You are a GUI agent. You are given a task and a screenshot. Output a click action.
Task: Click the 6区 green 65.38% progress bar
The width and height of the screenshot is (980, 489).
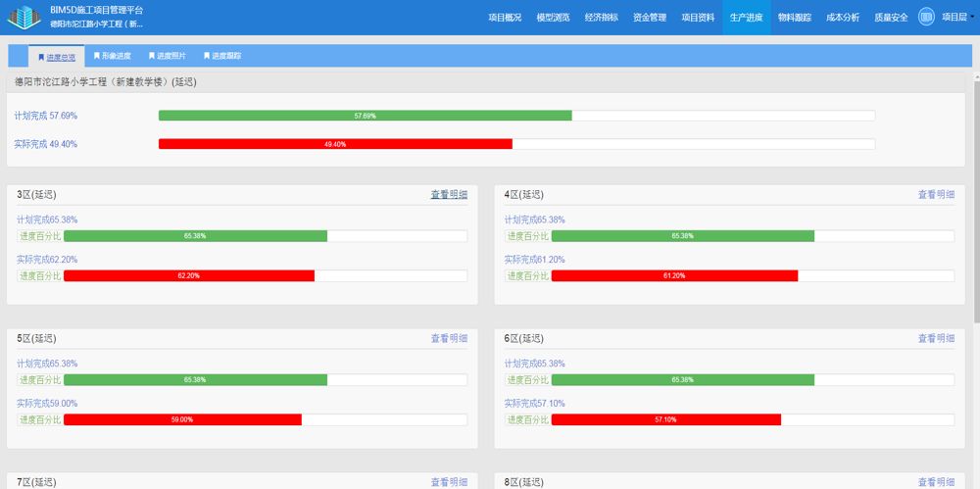click(683, 379)
